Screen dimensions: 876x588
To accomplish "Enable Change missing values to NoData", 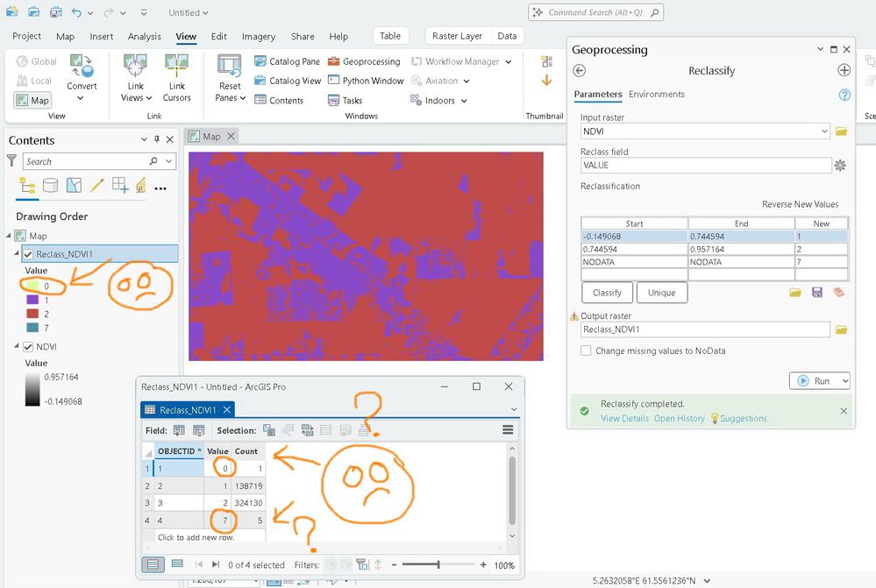I will (586, 351).
